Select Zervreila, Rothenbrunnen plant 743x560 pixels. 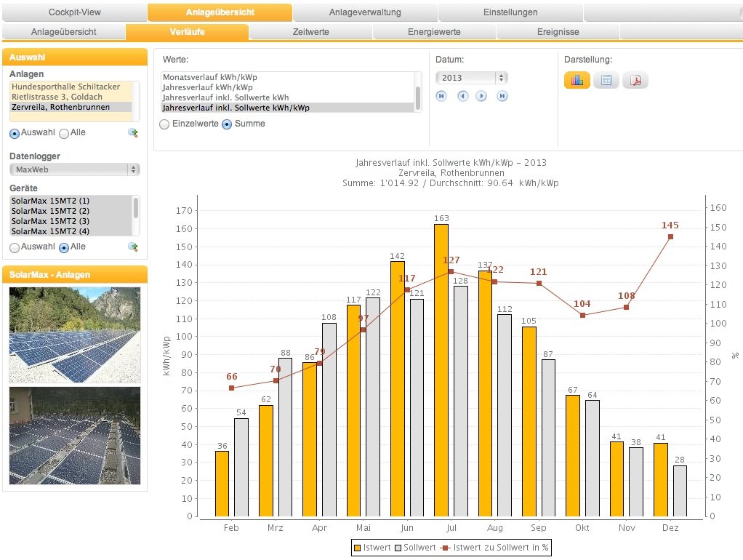point(71,107)
